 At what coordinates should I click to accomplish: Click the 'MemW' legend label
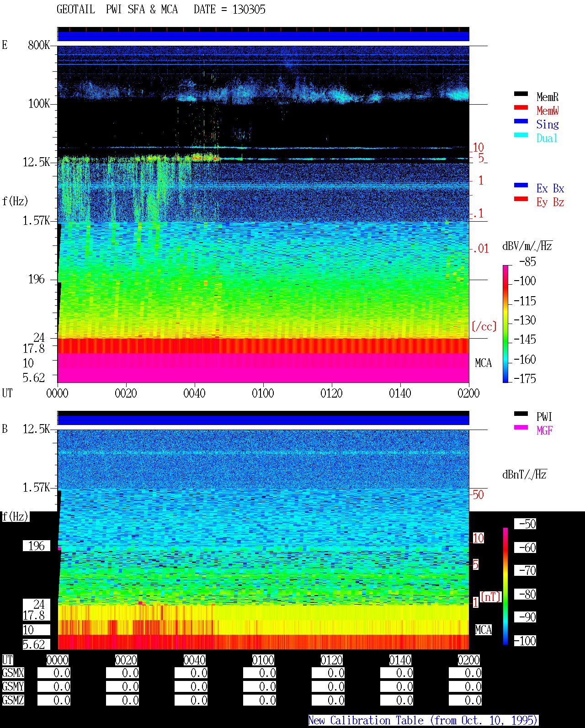[x=548, y=111]
